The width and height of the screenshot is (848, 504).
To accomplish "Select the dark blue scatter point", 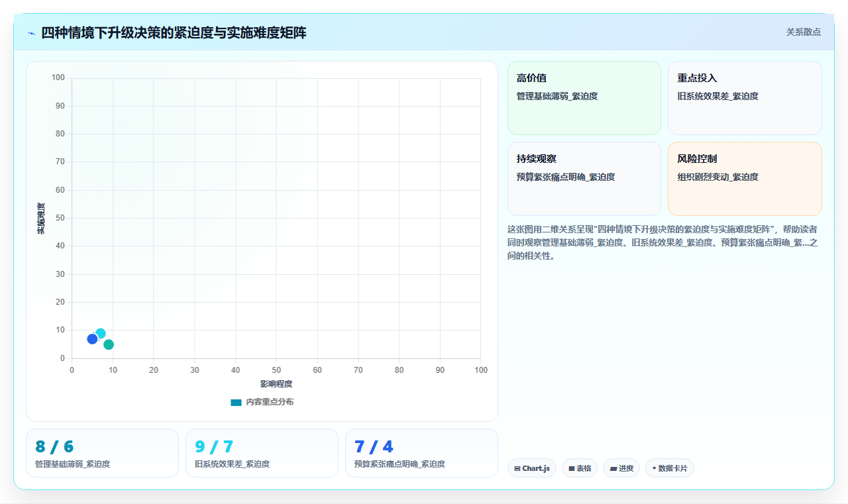I will coord(92,339).
